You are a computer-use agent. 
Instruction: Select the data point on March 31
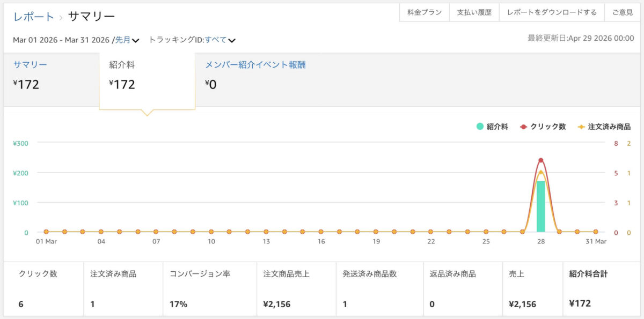point(595,231)
